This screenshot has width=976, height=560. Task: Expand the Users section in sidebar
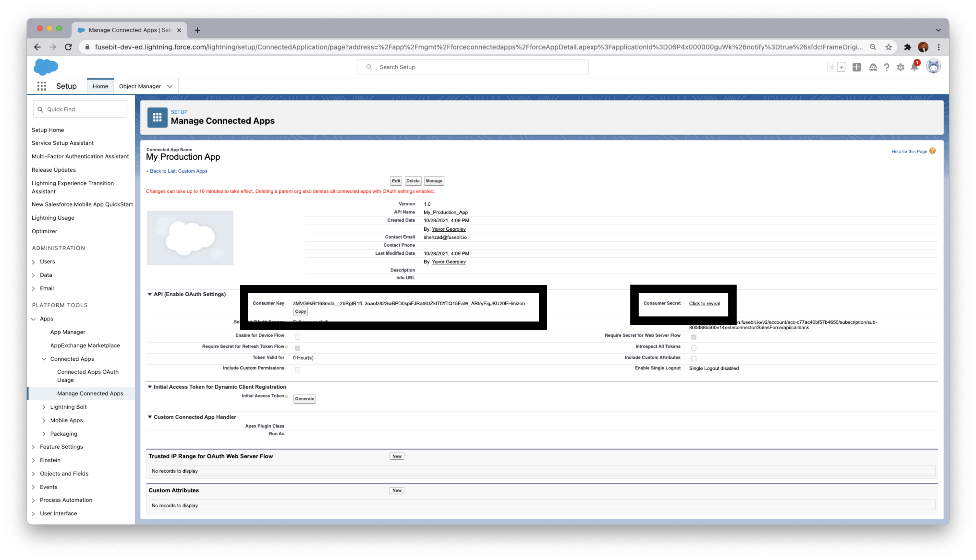(33, 262)
